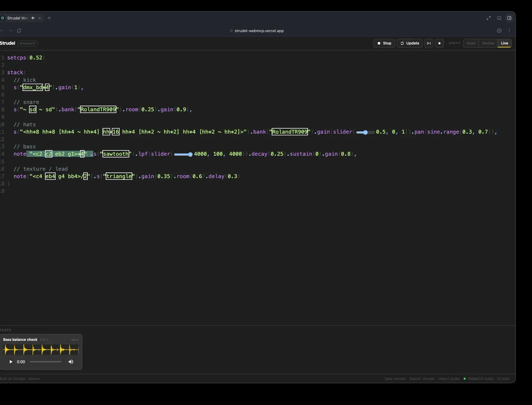Viewport: 532px width, 405px height.
Task: Mute the Bass balance check take volume
Action: pyautogui.click(x=71, y=362)
